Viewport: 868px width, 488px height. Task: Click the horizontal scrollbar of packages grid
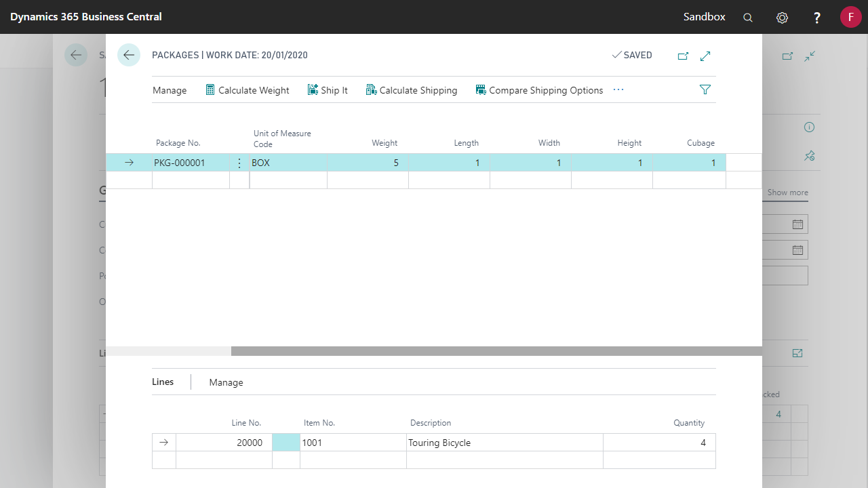pyautogui.click(x=496, y=351)
